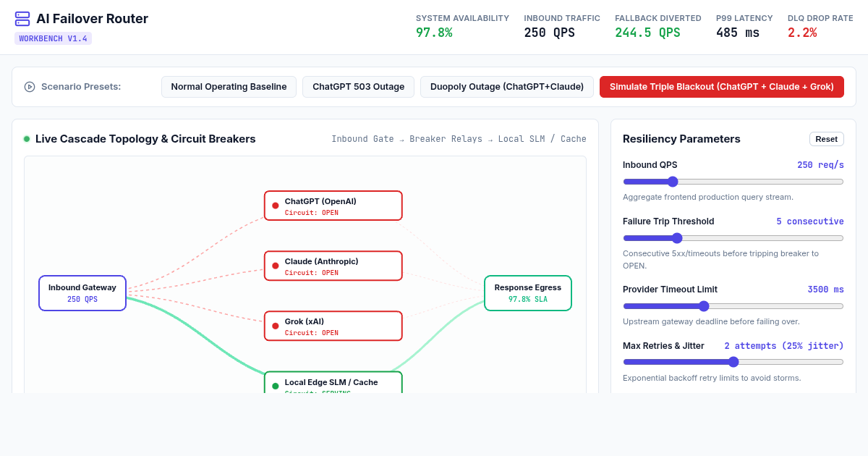Click the Inbound Traffic 250 QPS value
This screenshot has width=868, height=456.
(550, 33)
